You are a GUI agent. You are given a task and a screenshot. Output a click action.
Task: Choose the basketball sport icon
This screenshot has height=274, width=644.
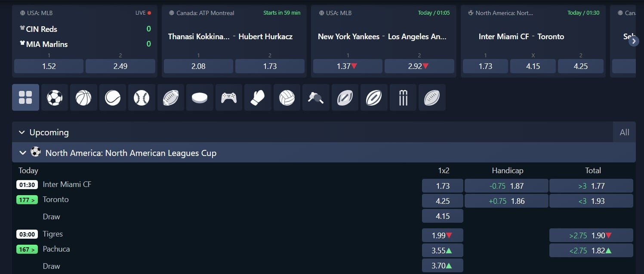click(83, 97)
